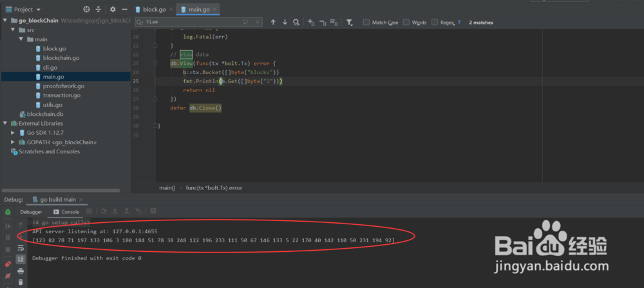644x288 pixels.
Task: Collapse External Libraries node
Action: pos(5,123)
